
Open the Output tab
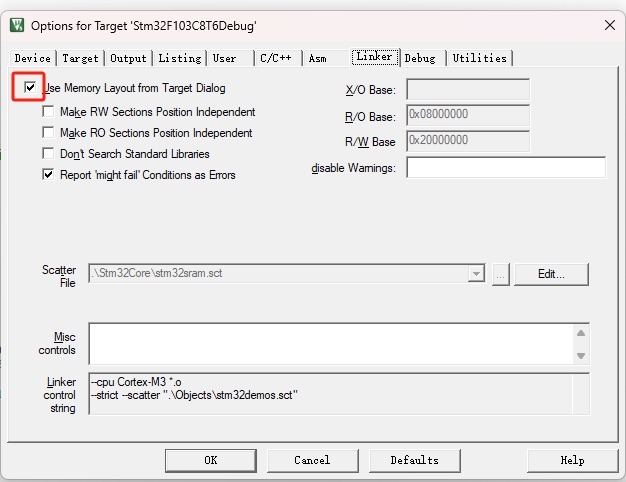tap(129, 58)
